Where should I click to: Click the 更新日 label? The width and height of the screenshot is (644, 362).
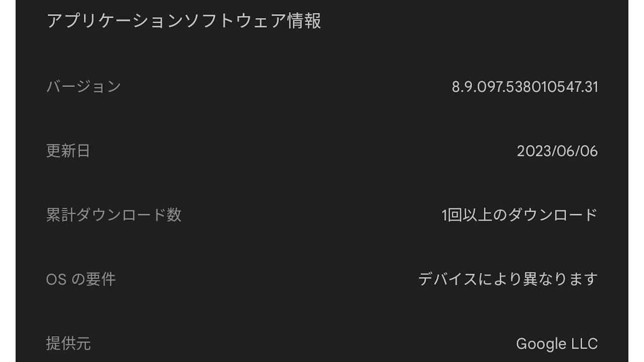[68, 151]
